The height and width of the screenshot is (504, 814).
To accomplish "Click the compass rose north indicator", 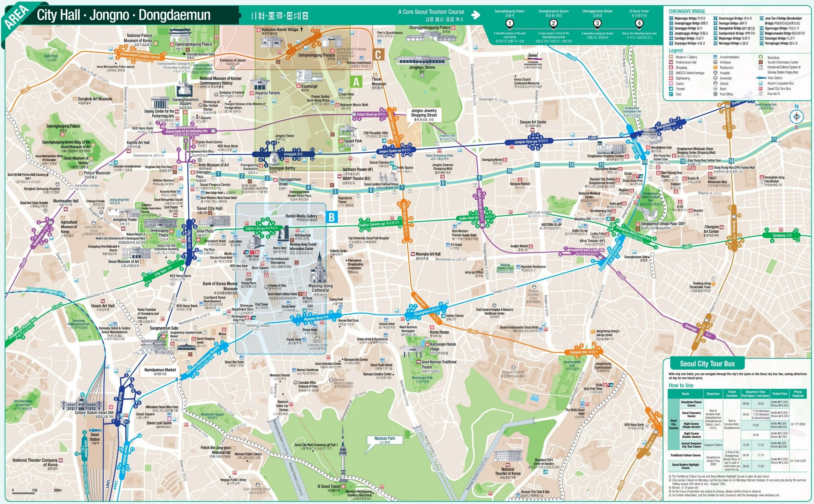I will click(796, 116).
